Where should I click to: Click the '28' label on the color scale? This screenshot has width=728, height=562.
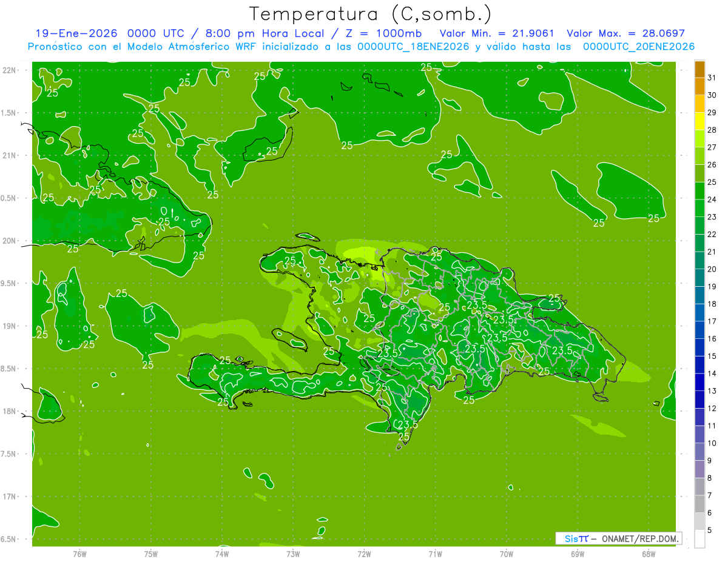712,130
